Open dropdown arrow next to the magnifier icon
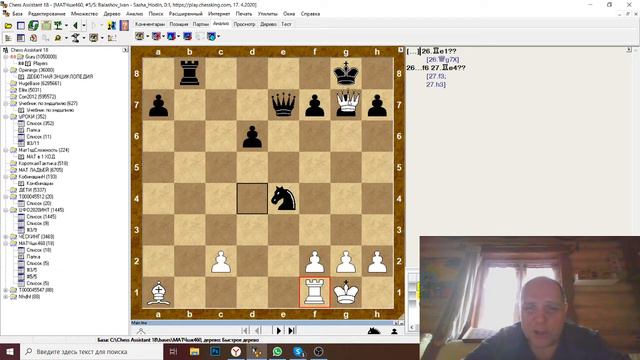 [66, 38]
